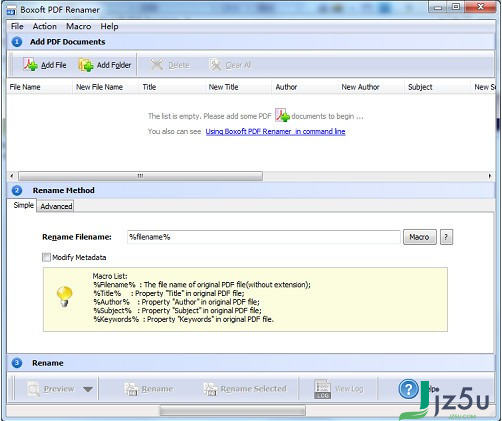
Task: Open the File menu
Action: [17, 26]
